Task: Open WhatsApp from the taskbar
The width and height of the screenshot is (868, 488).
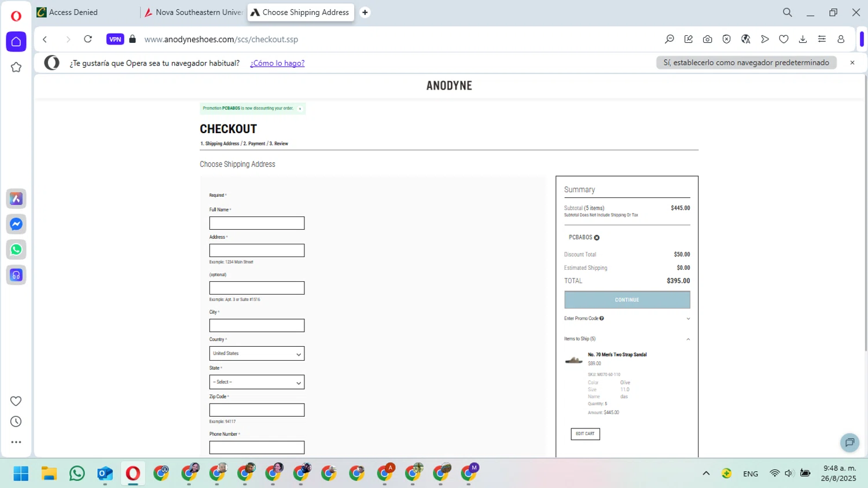Action: coord(77,474)
